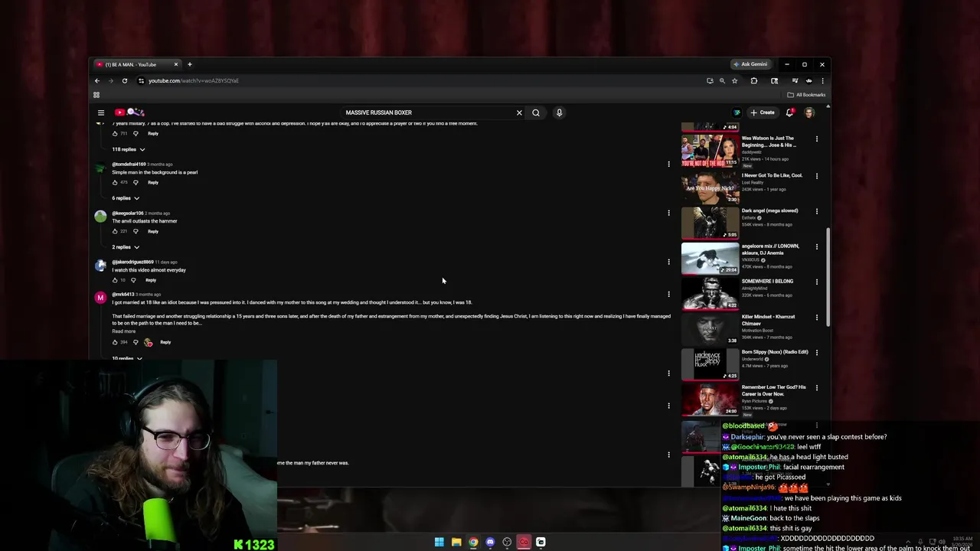Click Ask Gemini button
The image size is (980, 551).
750,64
